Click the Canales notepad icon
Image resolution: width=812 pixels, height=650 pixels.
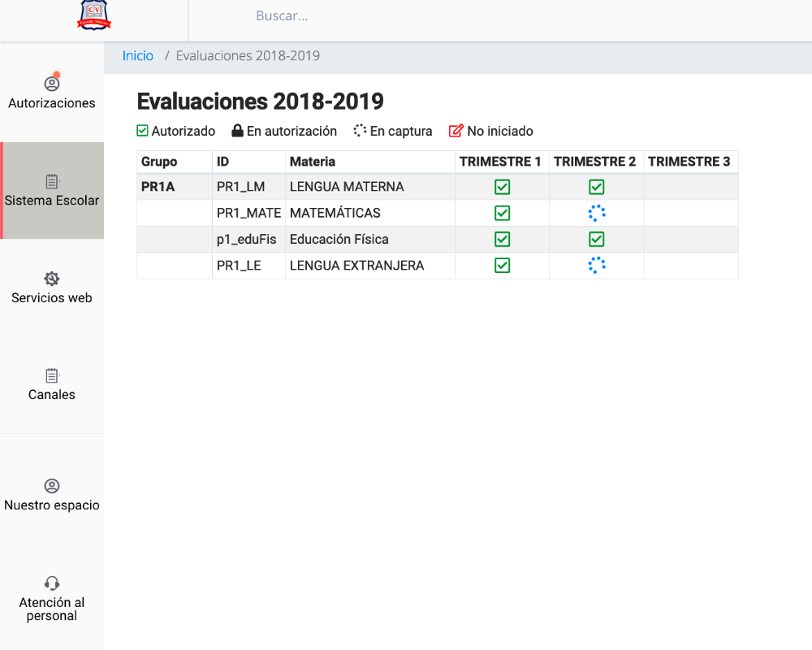tap(52, 376)
